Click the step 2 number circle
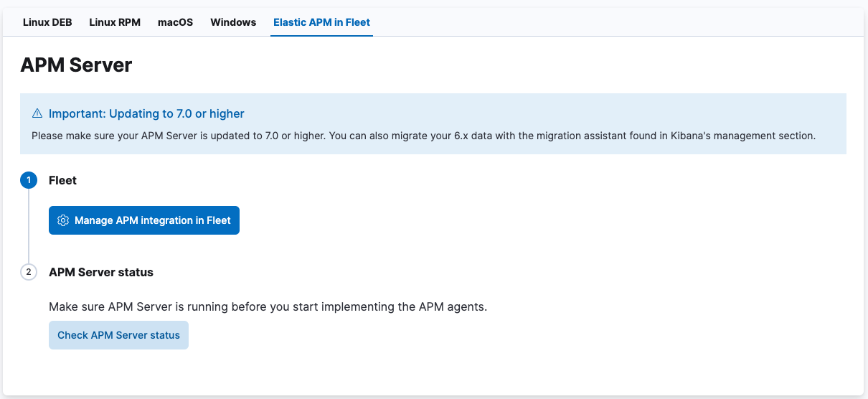Viewport: 868px width, 399px height. pyautogui.click(x=29, y=272)
